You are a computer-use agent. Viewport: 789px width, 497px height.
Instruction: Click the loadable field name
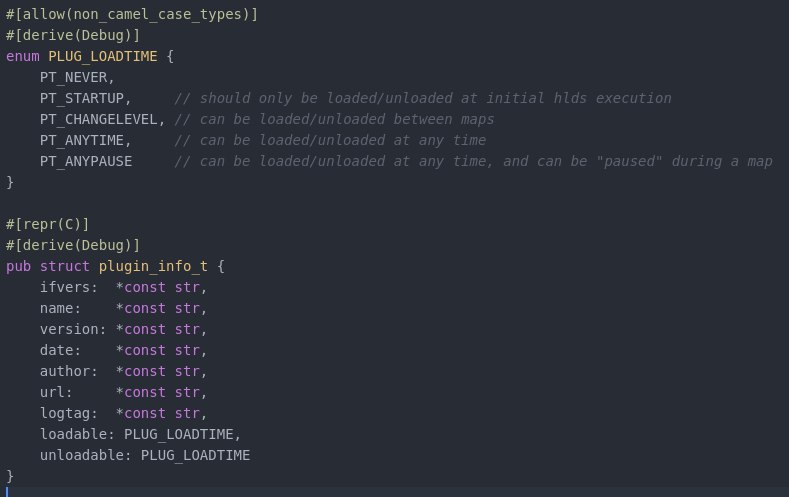[x=73, y=434]
